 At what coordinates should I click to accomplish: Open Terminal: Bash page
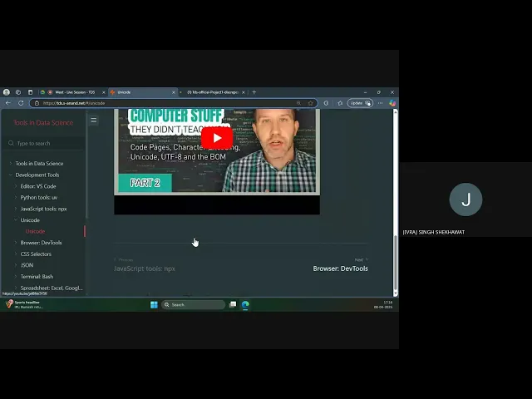pyautogui.click(x=37, y=277)
